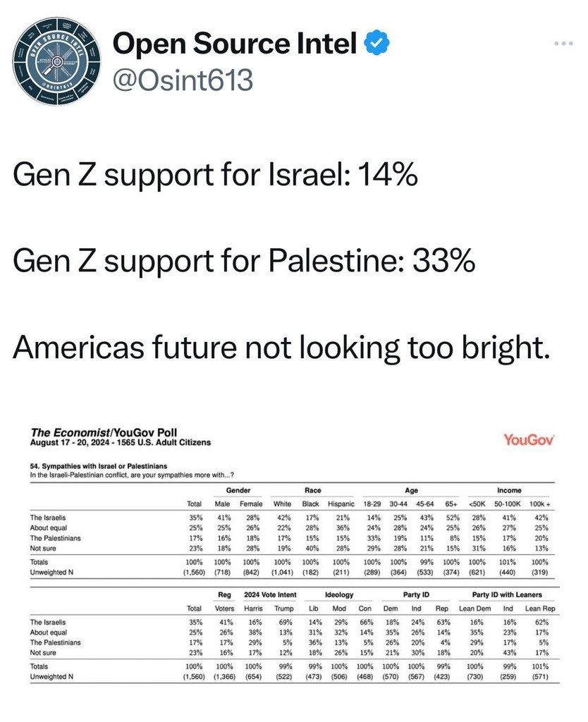Viewport: 588px width, 722px height.
Task: Open the three-dot more options menu
Action: coord(565,44)
